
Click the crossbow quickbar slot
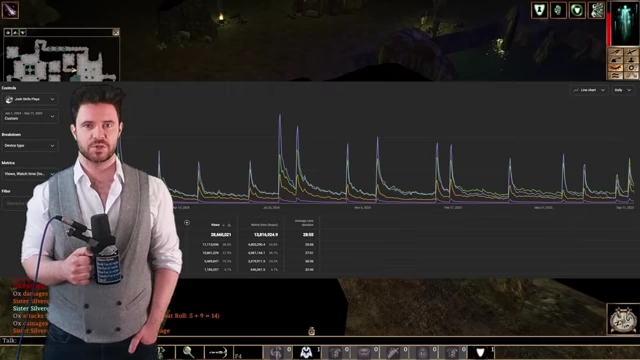218,352
